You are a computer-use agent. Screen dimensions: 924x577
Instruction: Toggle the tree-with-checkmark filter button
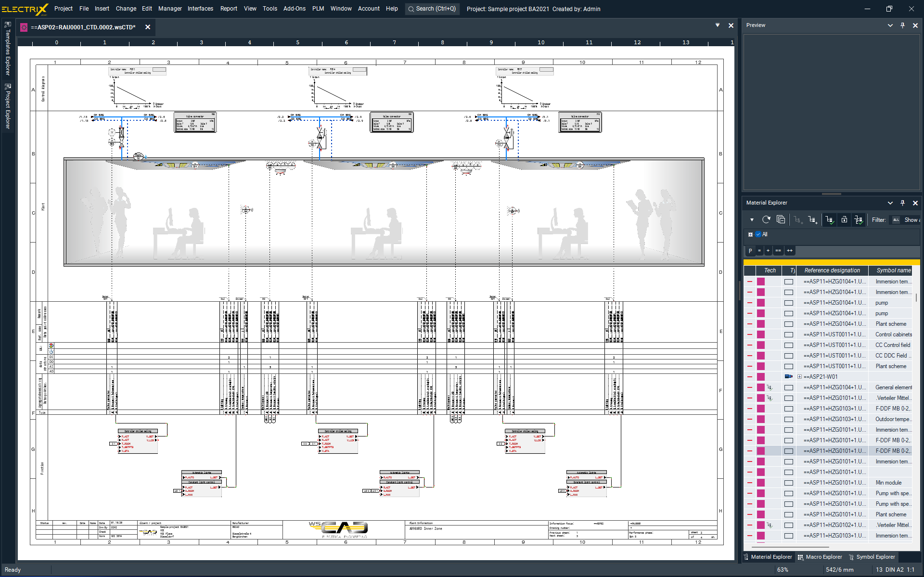829,220
